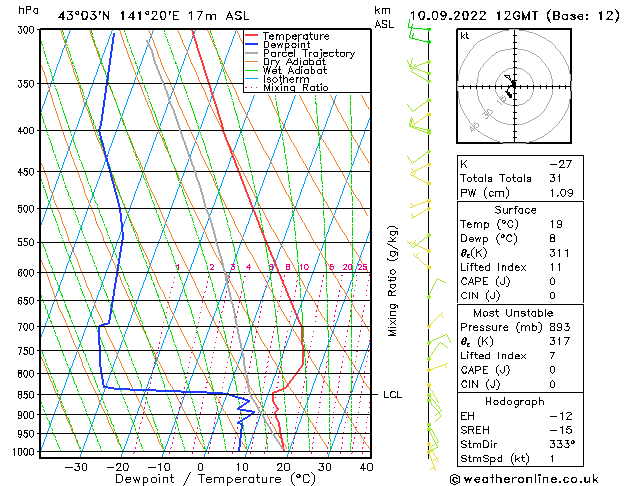This screenshot has height=486, width=629.
Task: Click the 0 temperature axis label
Action: coord(200,467)
